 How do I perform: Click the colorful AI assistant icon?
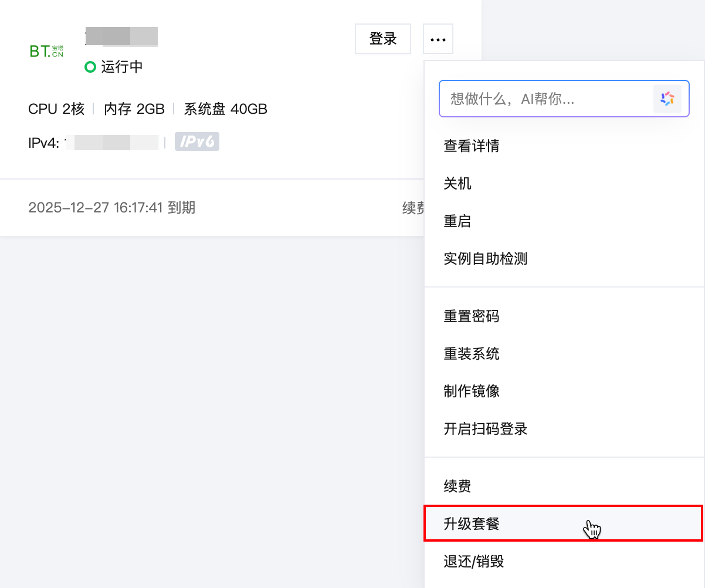(x=667, y=99)
